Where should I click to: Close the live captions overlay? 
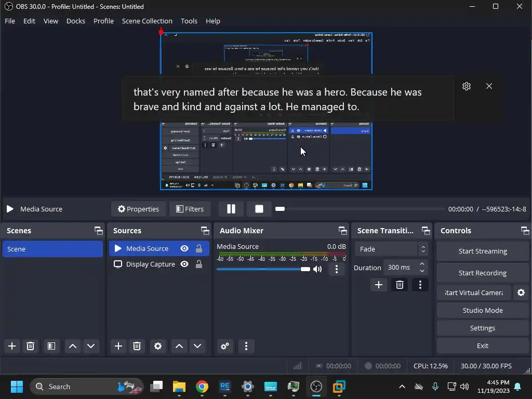pos(489,86)
